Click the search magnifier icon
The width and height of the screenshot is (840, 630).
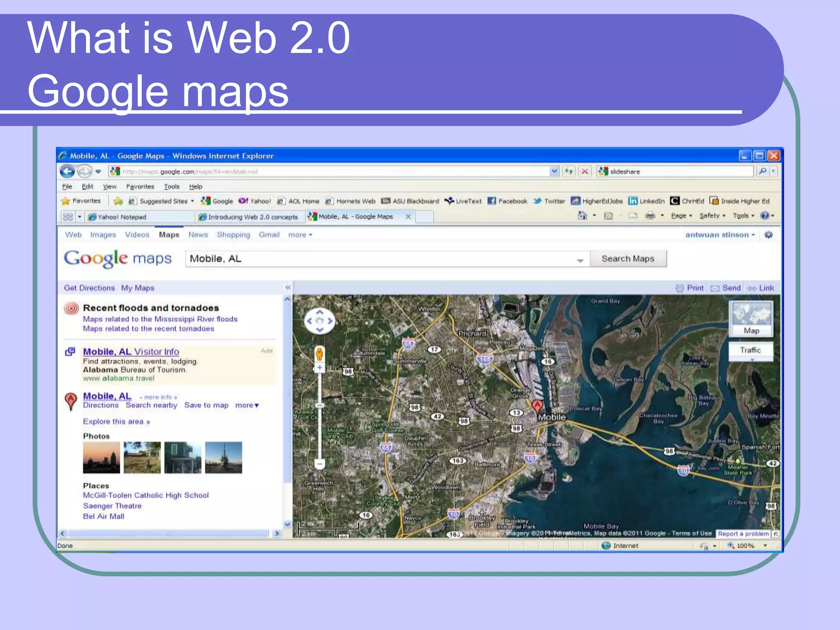[x=762, y=171]
